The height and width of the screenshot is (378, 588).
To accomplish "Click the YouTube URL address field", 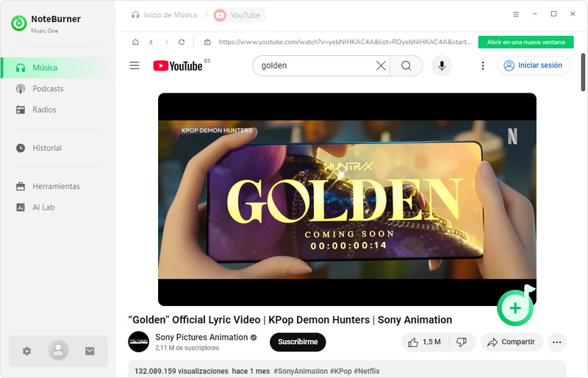I will click(345, 42).
